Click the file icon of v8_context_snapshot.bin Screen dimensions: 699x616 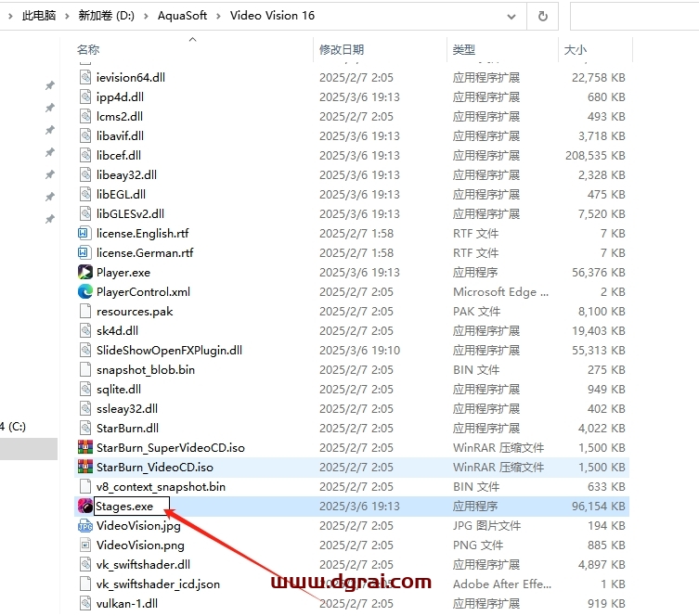click(84, 486)
